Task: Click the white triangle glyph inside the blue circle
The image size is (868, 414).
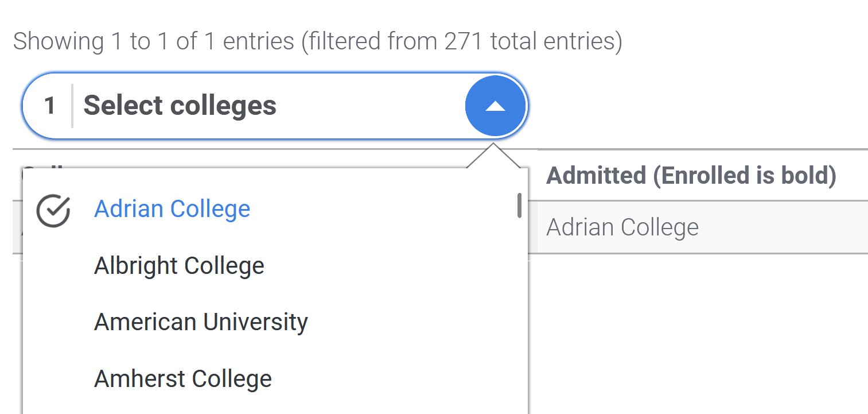Action: (495, 106)
